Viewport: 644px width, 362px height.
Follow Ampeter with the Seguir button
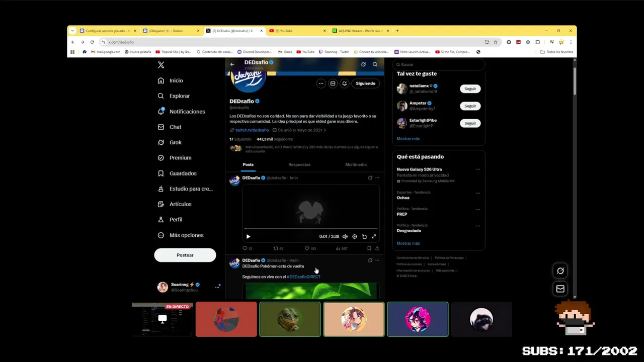pos(470,106)
